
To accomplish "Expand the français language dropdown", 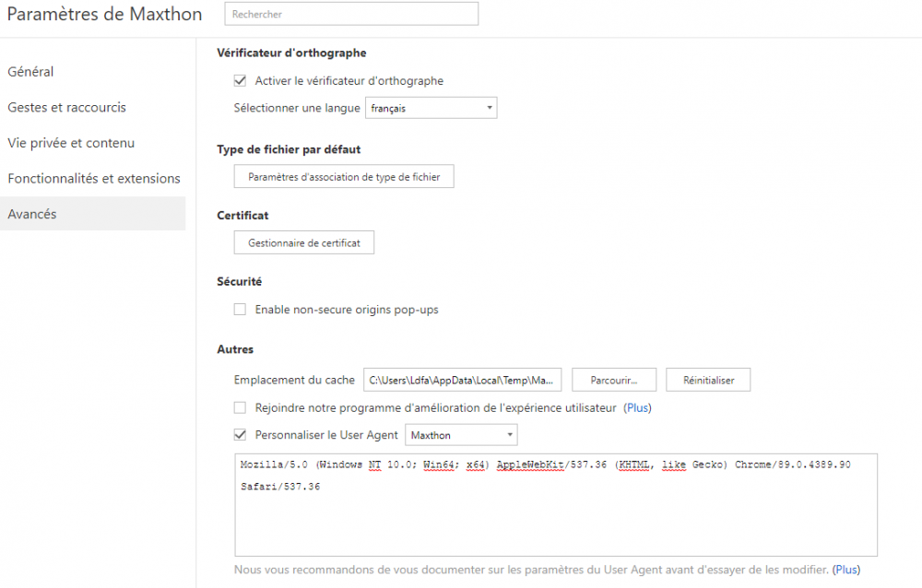I will pyautogui.click(x=431, y=108).
